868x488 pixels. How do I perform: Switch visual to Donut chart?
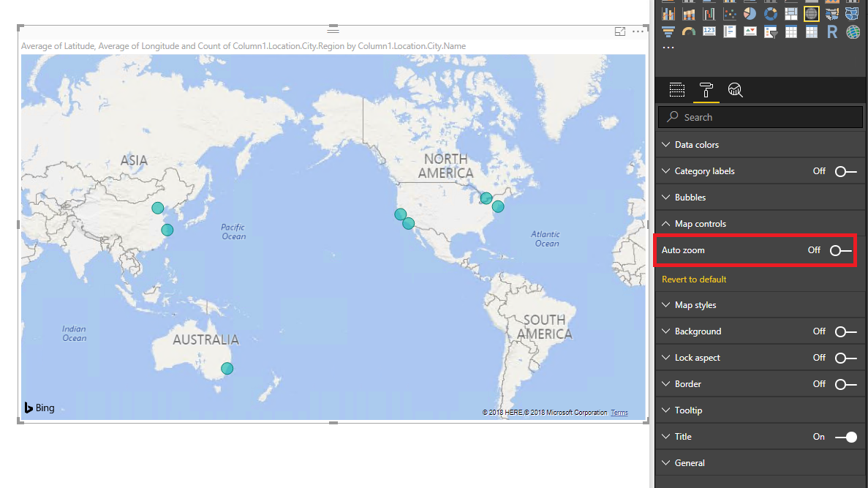(x=771, y=14)
